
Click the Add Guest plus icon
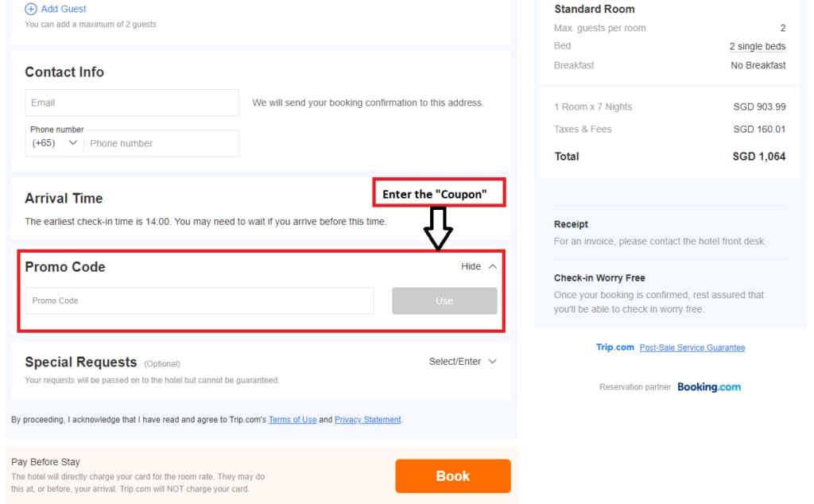click(x=31, y=9)
